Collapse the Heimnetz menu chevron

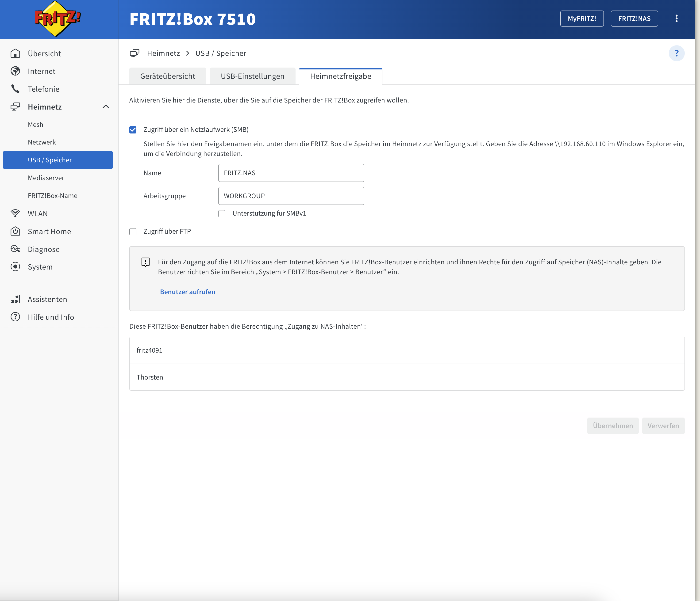[106, 107]
